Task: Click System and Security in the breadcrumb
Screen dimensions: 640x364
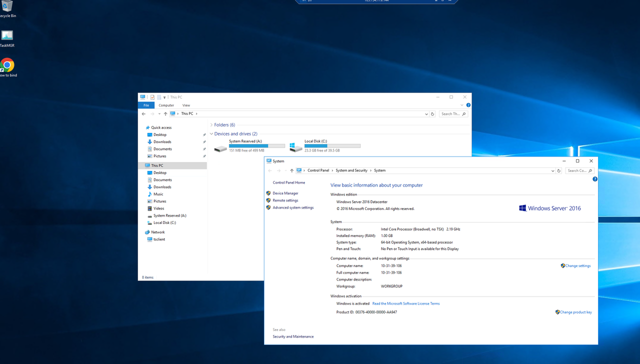Action: pos(351,170)
